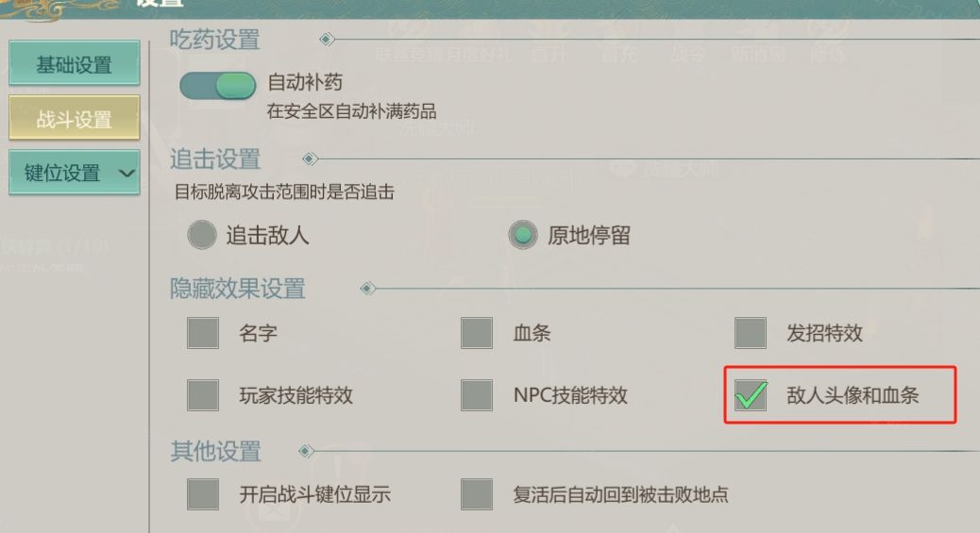
Task: Enable the 血条 hide checkbox
Action: click(x=477, y=333)
